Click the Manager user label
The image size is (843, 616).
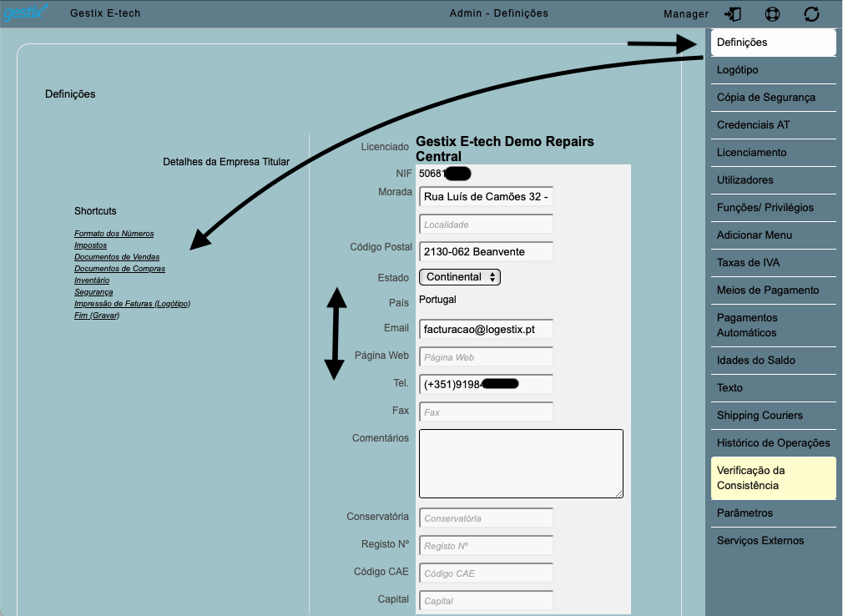[x=686, y=14]
